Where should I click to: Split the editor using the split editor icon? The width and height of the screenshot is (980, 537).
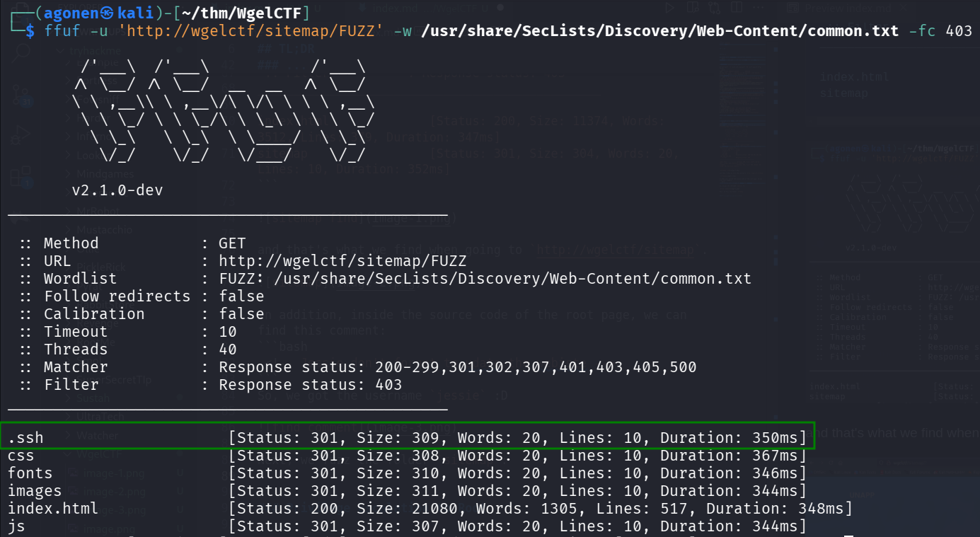(x=737, y=8)
